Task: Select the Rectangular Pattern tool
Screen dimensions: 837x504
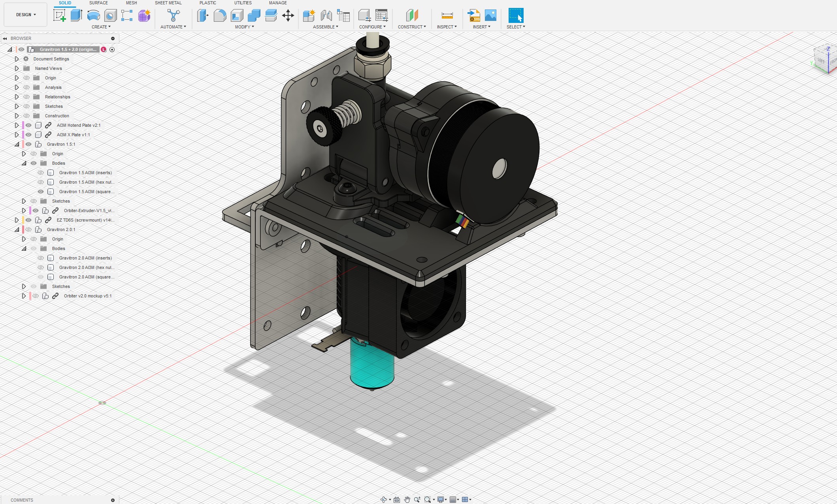Action: pyautogui.click(x=127, y=15)
